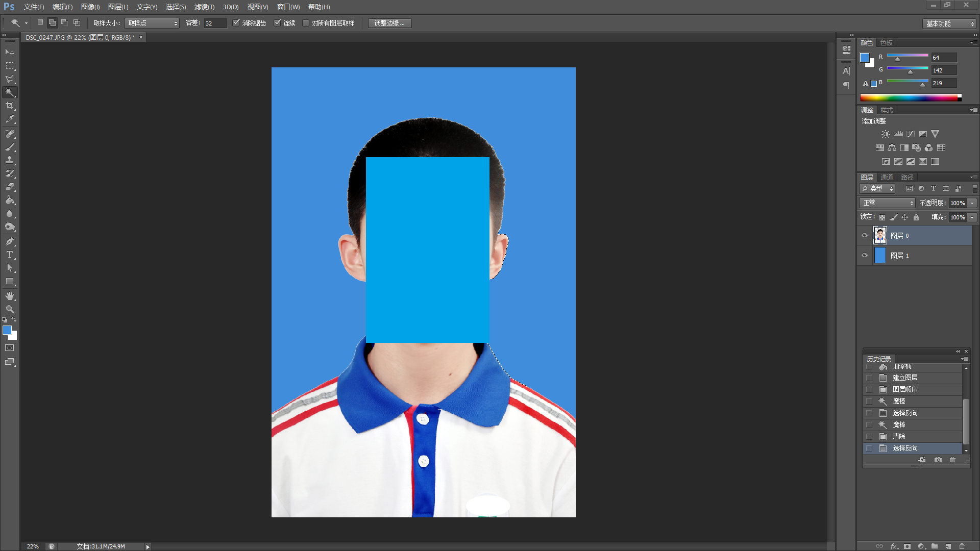Open layer filter type dropdown 类型
This screenshot has width=980, height=551.
coord(877,189)
